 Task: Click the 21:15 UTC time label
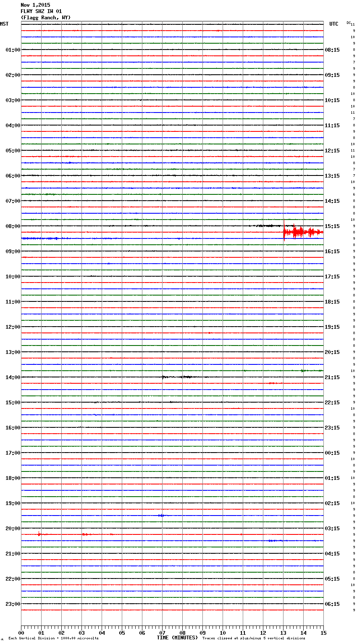[332, 377]
